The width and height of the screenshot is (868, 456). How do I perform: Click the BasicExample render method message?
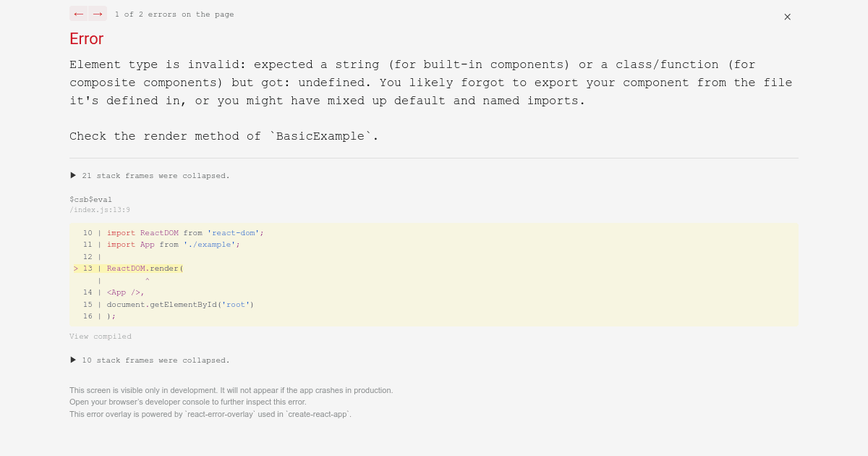point(225,136)
